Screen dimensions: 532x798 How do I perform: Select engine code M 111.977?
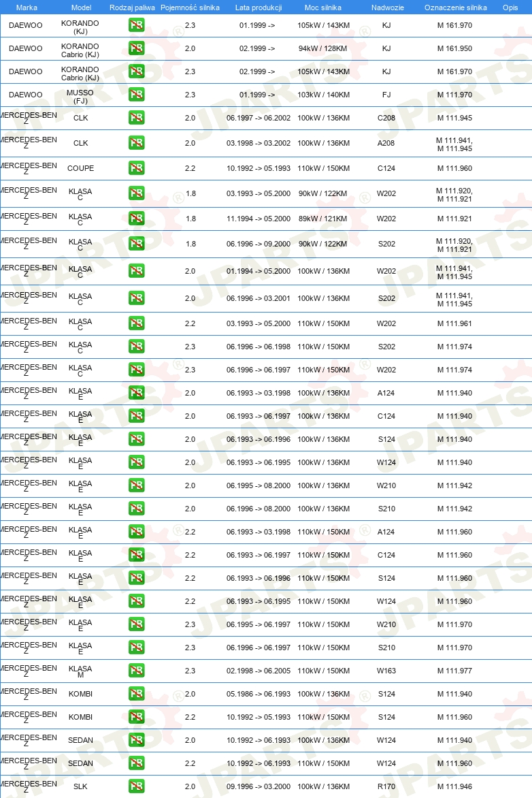pyautogui.click(x=454, y=671)
